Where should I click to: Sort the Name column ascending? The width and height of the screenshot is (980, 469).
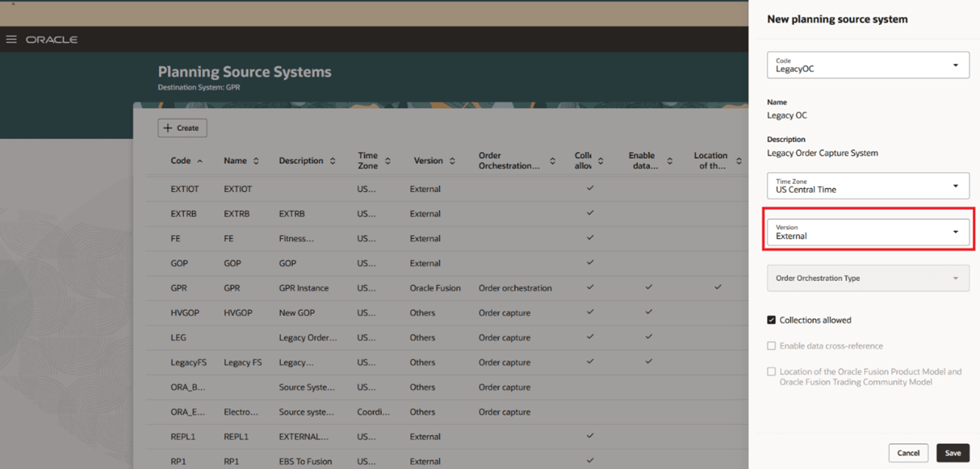[256, 160]
